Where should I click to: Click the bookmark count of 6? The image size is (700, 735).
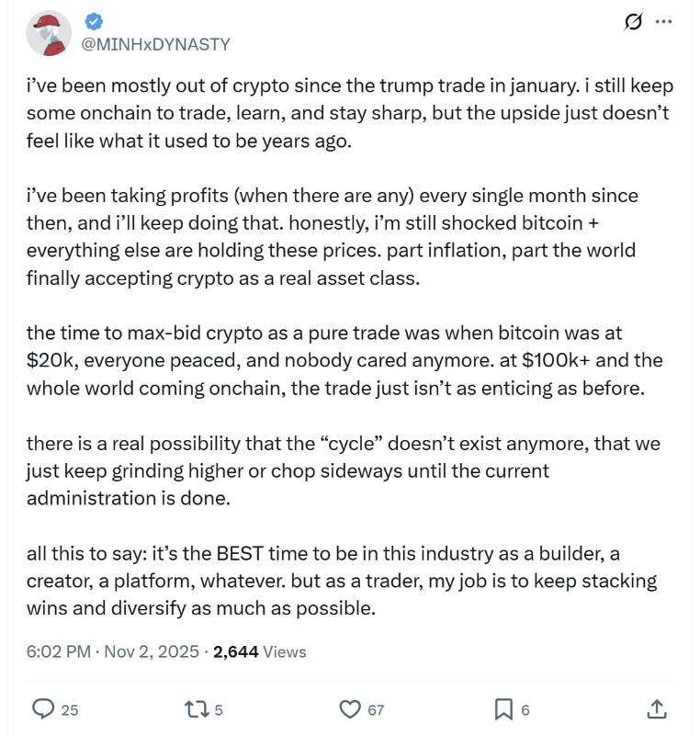(x=525, y=709)
